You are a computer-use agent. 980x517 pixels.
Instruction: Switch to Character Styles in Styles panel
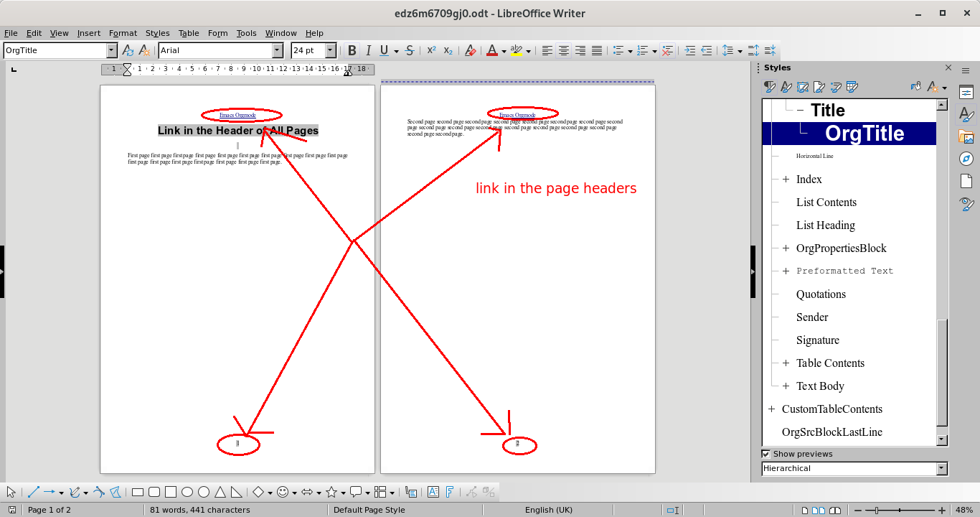[786, 88]
